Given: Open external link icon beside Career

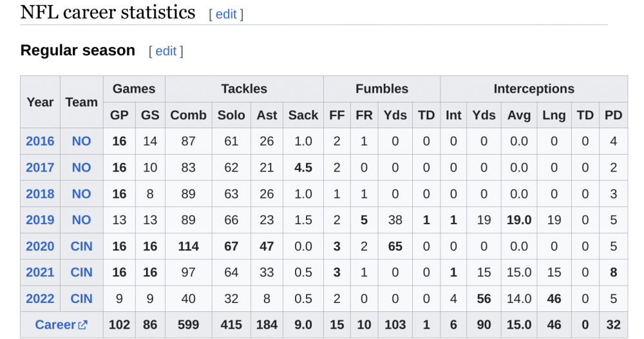Looking at the screenshot, I should pyautogui.click(x=82, y=325).
